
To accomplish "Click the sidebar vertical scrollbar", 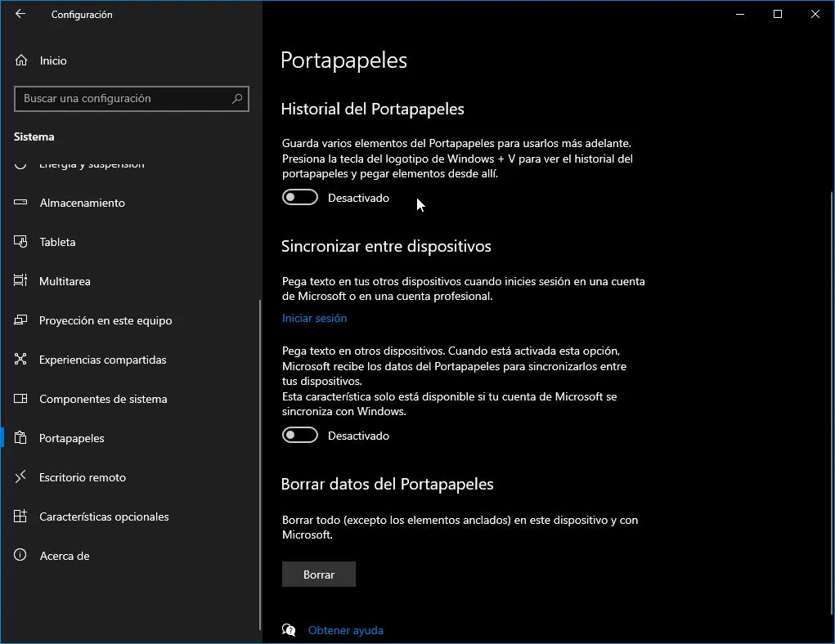I will pos(260,465).
